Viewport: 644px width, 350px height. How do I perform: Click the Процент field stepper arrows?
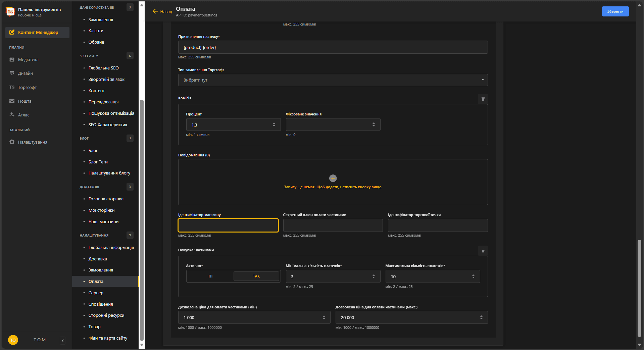274,124
